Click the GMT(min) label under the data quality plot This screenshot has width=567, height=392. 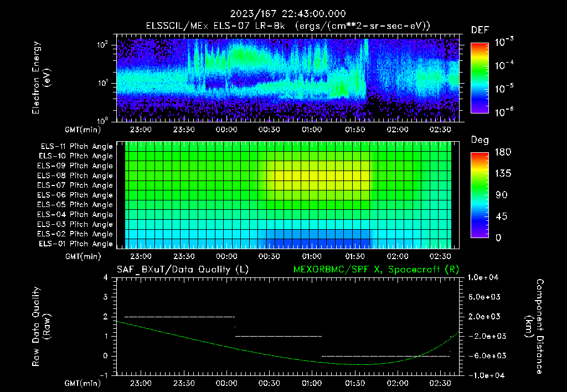pos(83,383)
